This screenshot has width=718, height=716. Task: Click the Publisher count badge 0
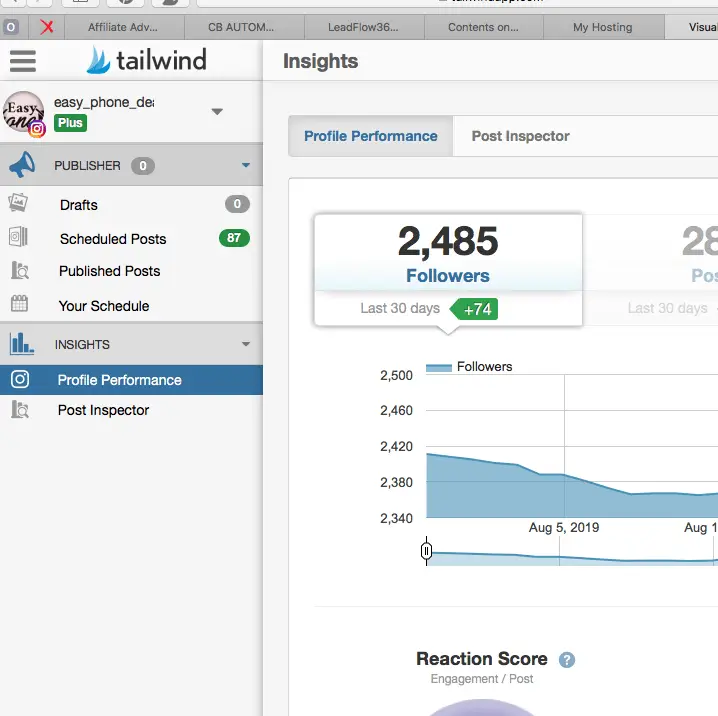click(x=143, y=166)
